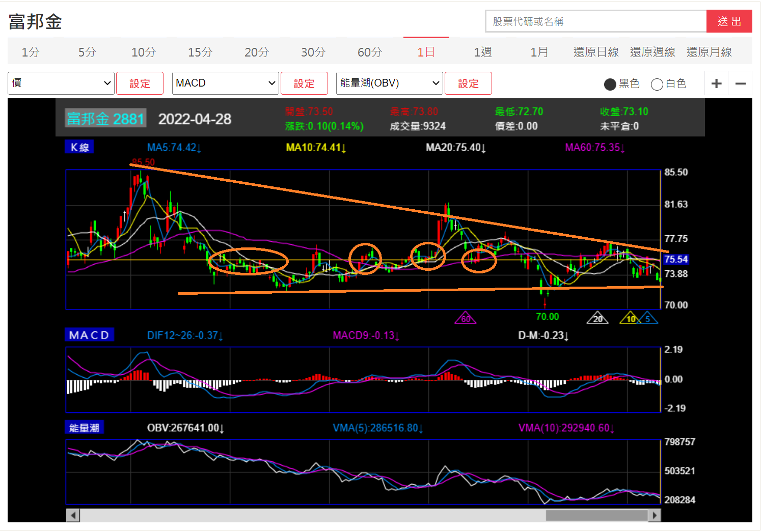
Task: Click the MA60:75.35 value
Action: 595,148
